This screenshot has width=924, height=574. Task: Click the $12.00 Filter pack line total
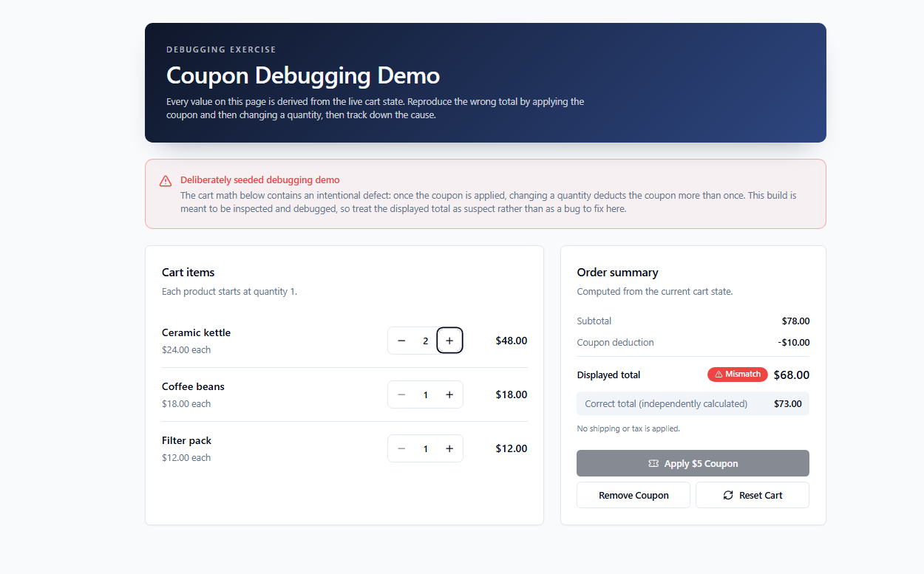[512, 448]
